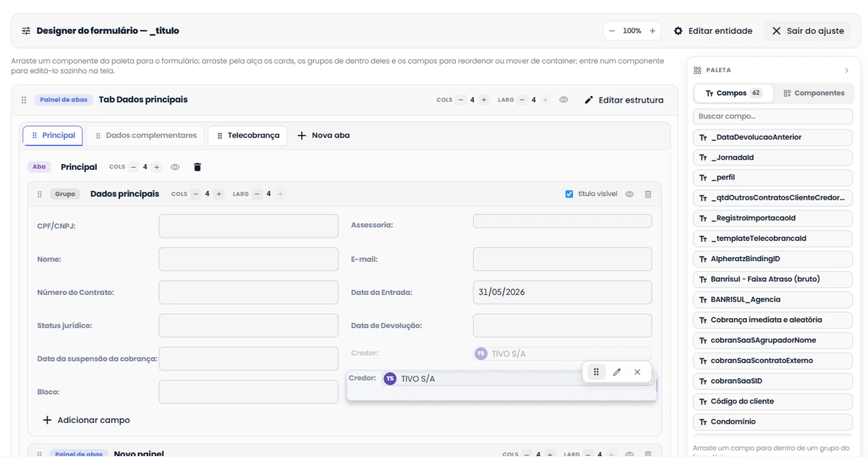The image size is (868, 459).
Task: Remove the Credor field with the X icon
Action: tap(637, 372)
